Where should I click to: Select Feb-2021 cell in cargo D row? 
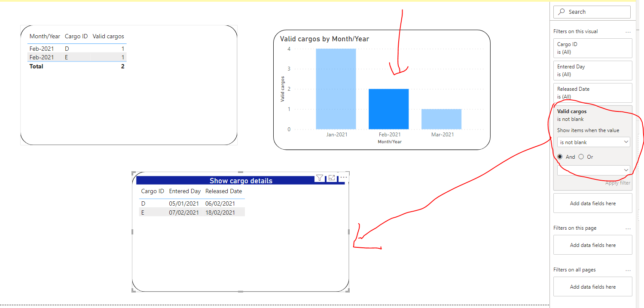point(42,49)
